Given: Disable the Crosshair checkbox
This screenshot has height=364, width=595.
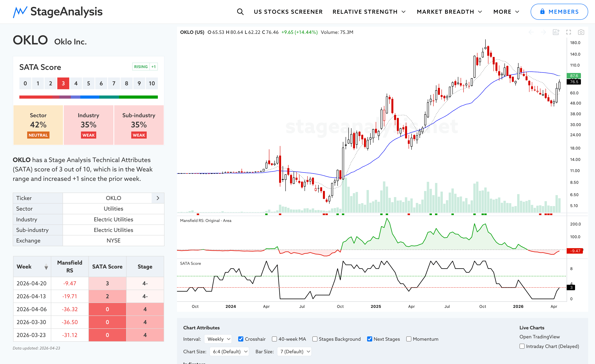Looking at the screenshot, I should [x=241, y=339].
